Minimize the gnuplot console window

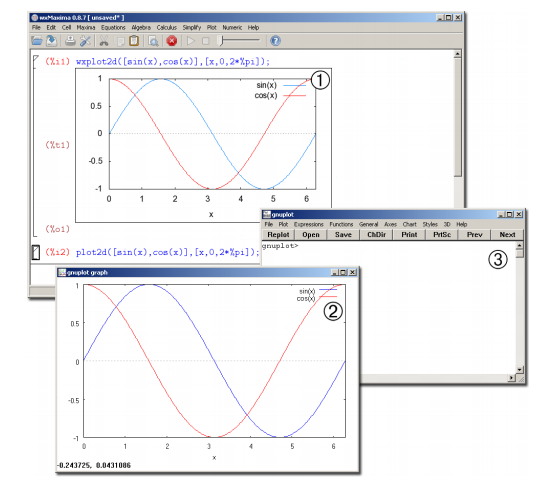click(x=501, y=214)
